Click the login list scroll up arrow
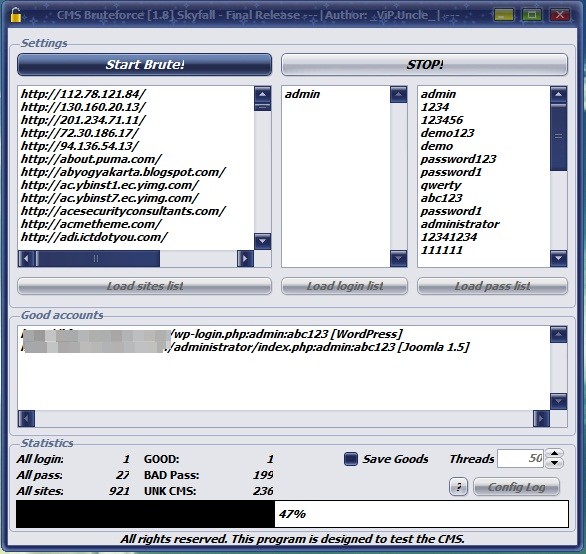 (398, 94)
